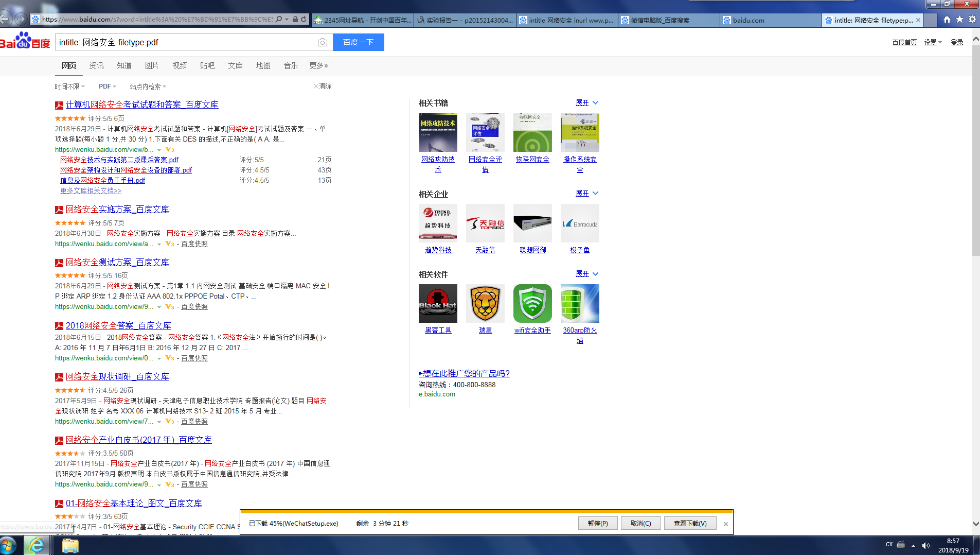Screen dimensions: 980x555
Task: Expand the 相关书籍 section with 展开
Action: [x=587, y=103]
